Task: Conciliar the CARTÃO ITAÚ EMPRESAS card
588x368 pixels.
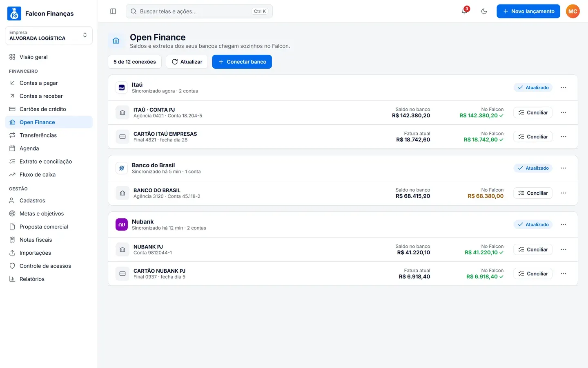Action: coord(533,137)
